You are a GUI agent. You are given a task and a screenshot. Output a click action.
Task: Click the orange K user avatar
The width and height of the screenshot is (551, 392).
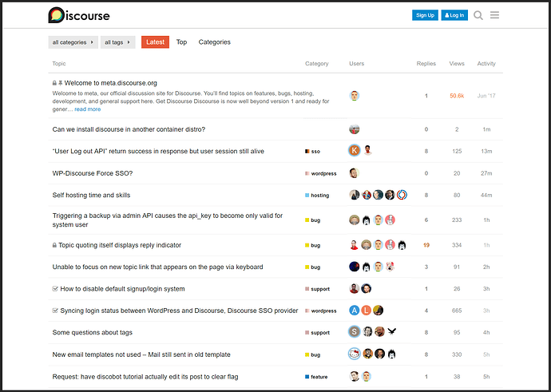point(355,151)
